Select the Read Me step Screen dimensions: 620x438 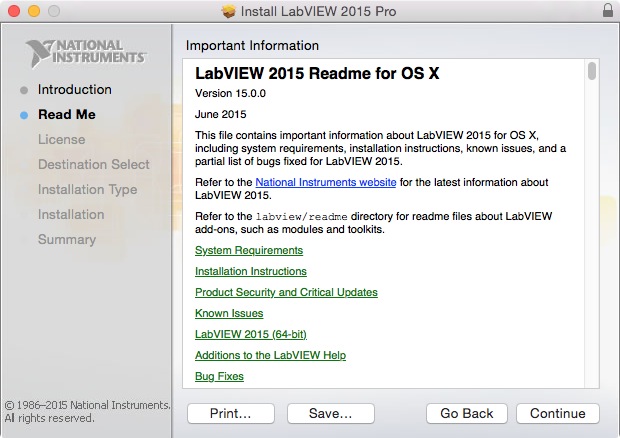coord(66,115)
